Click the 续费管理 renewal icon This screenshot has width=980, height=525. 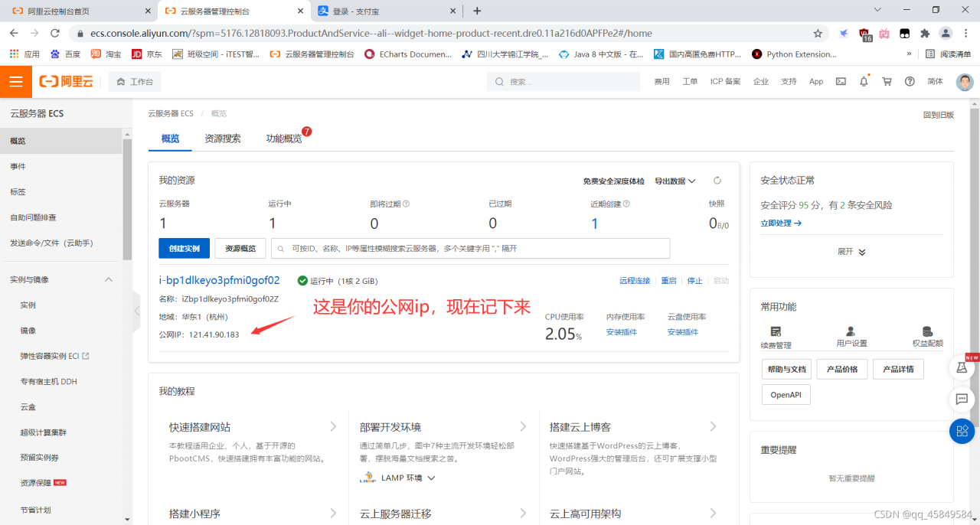(x=776, y=331)
